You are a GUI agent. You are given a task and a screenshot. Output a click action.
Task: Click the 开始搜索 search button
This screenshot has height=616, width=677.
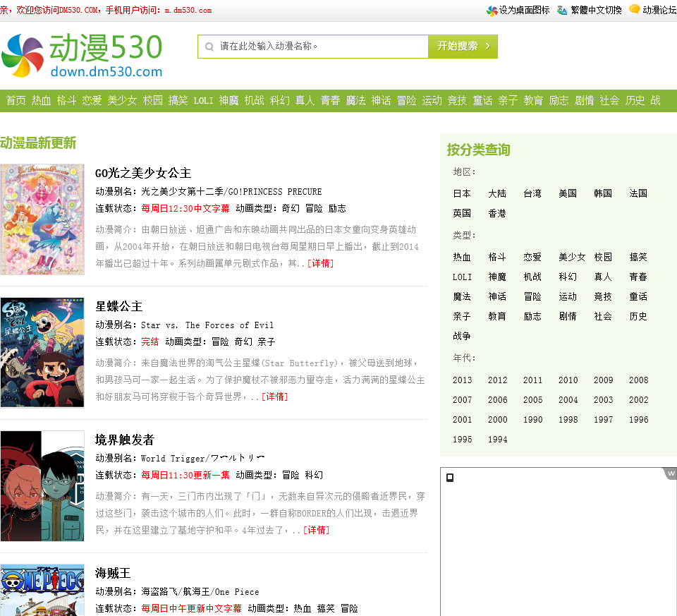(x=463, y=47)
